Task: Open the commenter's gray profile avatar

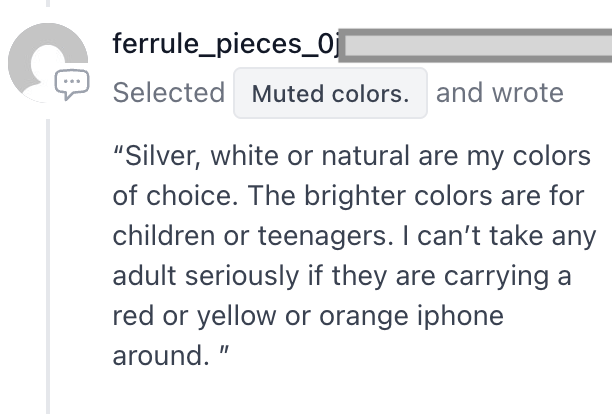Action: click(48, 62)
